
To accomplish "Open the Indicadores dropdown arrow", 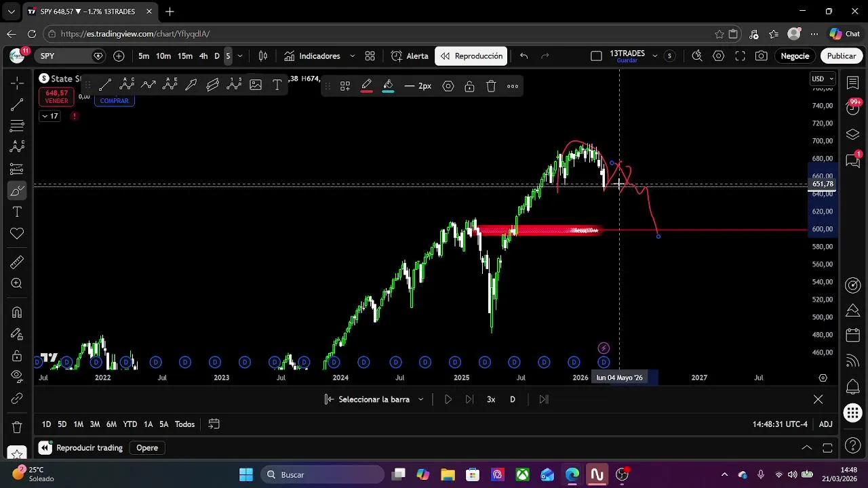I will pyautogui.click(x=352, y=56).
